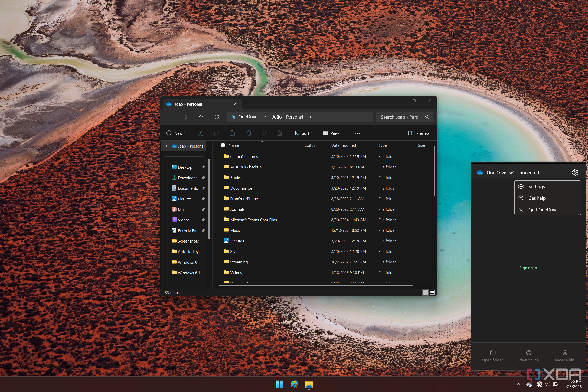The height and width of the screenshot is (392, 588).
Task: Select the Microsoft Teams Chat Files folder
Action: (x=253, y=220)
